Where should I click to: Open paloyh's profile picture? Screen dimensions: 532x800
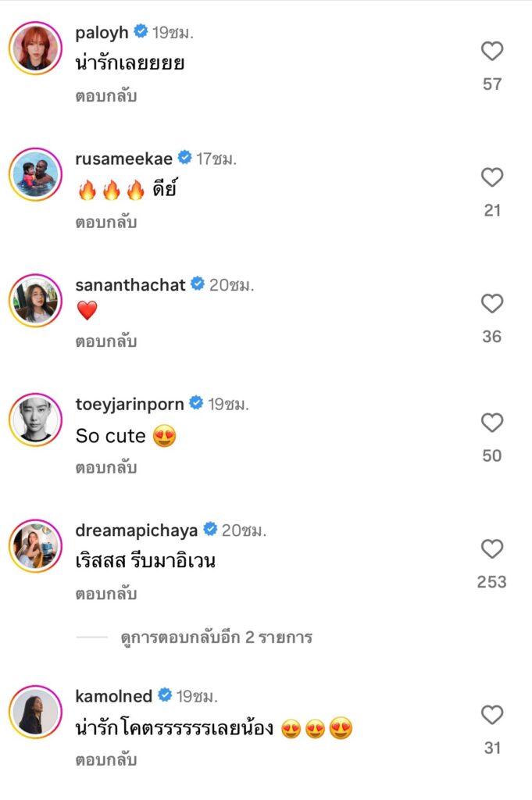[x=35, y=48]
